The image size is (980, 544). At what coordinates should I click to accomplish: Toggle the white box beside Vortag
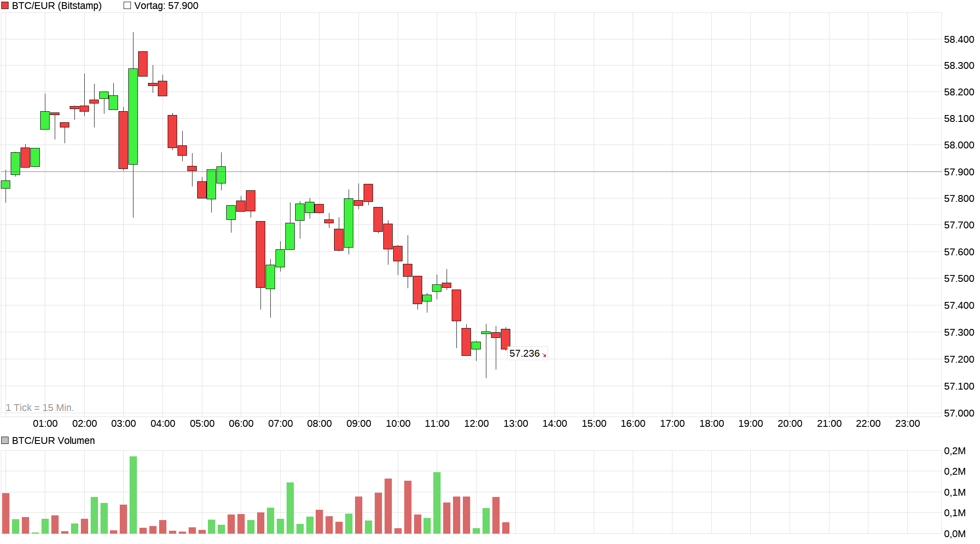pyautogui.click(x=127, y=6)
